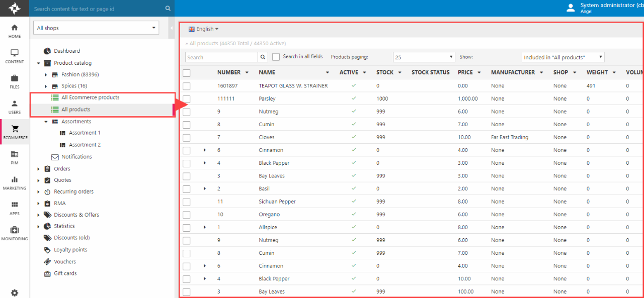Go to PIM area icon
The width and height of the screenshot is (644, 298).
(x=15, y=157)
